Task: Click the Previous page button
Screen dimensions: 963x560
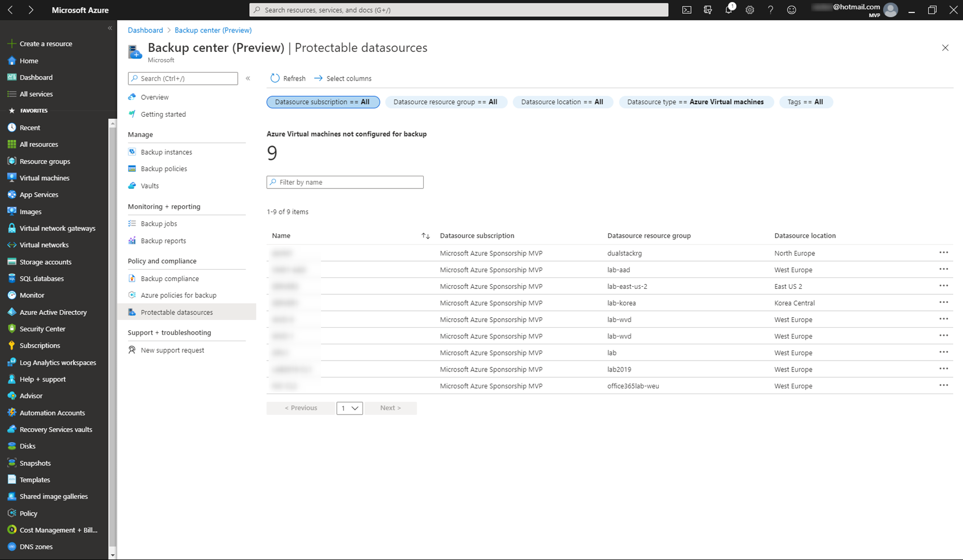Action: 301,408
